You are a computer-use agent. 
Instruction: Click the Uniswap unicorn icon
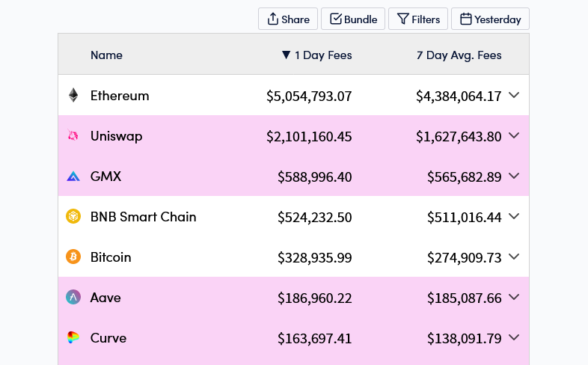click(73, 136)
